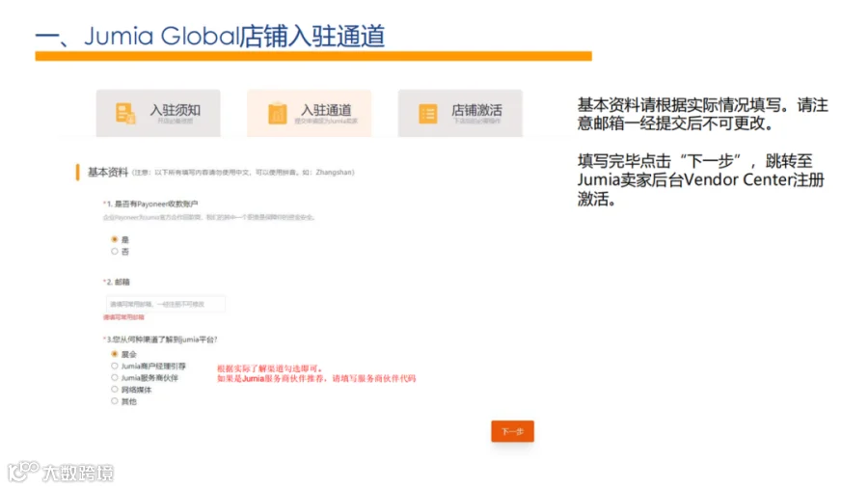Choose 其他 option
The height and width of the screenshot is (489, 868).
pyautogui.click(x=115, y=401)
